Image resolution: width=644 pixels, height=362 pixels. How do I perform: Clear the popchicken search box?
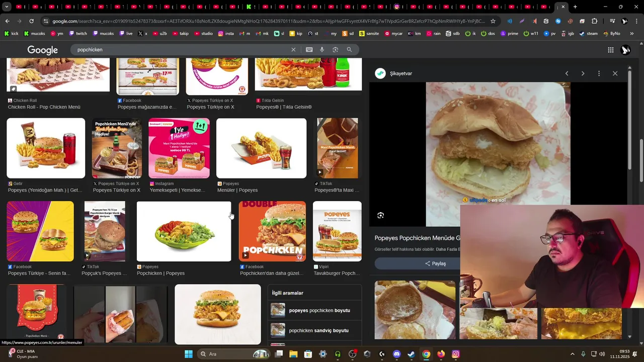(293, 50)
